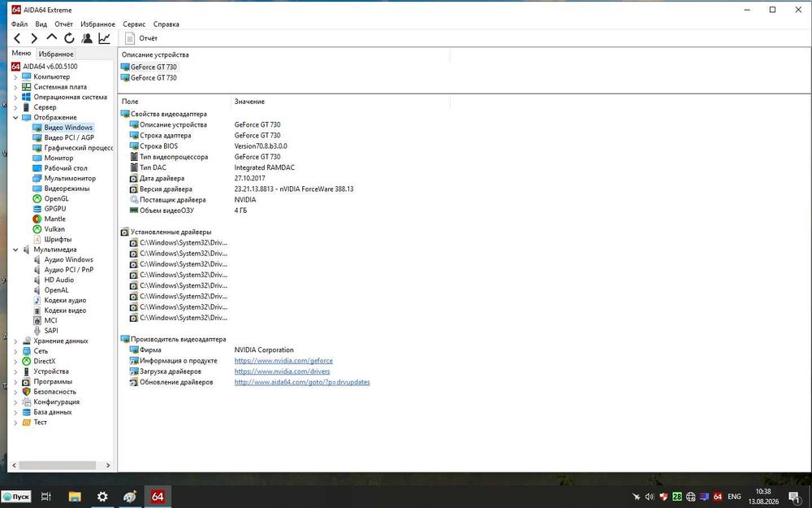This screenshot has height=508, width=812.
Task: Click the Мультимонитор icon in the tree
Action: [x=37, y=178]
